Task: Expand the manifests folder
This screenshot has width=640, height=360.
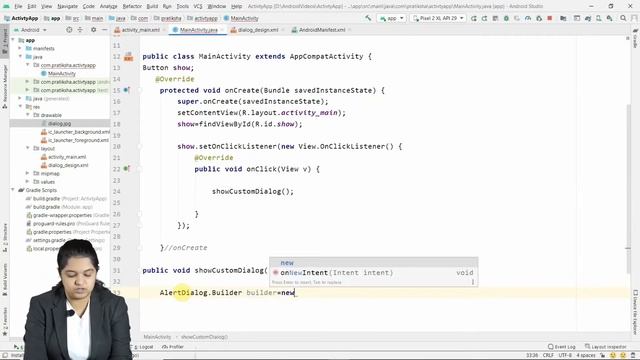Action: (x=20, y=48)
